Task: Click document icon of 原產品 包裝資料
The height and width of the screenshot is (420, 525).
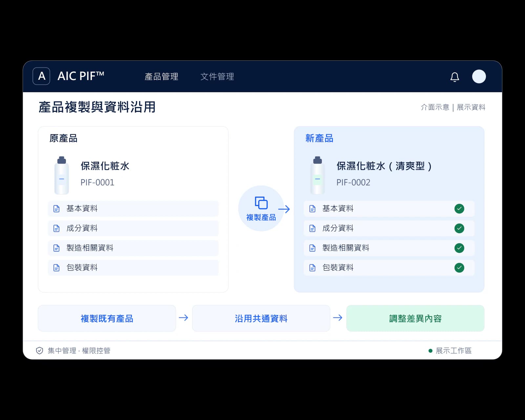Action: click(x=56, y=268)
